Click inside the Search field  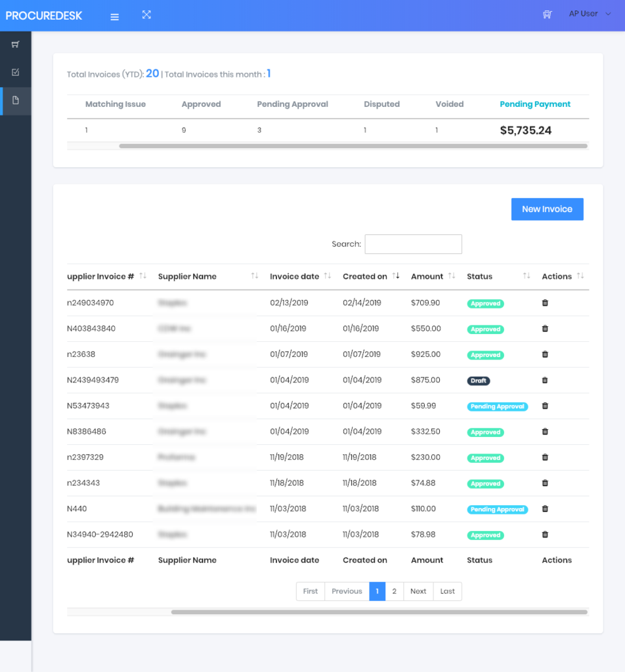[413, 243]
